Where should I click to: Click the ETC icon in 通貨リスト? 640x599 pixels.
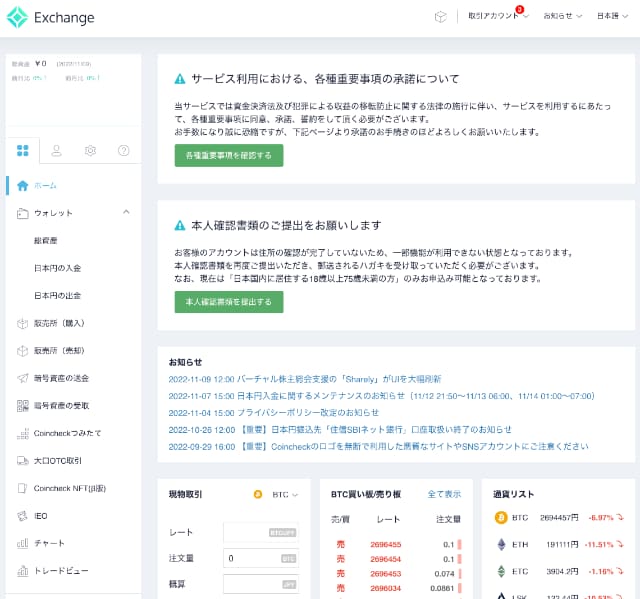click(x=501, y=571)
